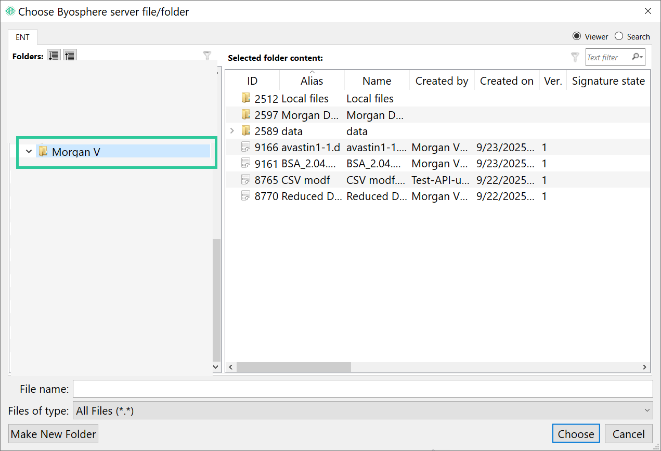Click the 'CSV modf....' Name cell
The image size is (661, 451).
376,180
